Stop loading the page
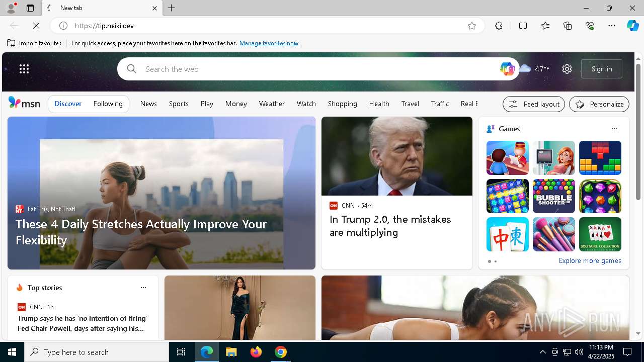The image size is (644, 362). pos(36,26)
